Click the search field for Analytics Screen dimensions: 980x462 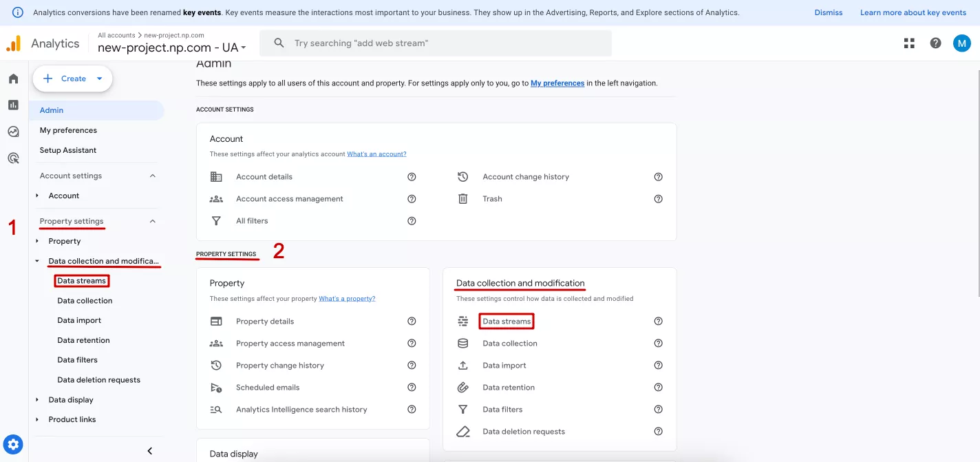436,43
